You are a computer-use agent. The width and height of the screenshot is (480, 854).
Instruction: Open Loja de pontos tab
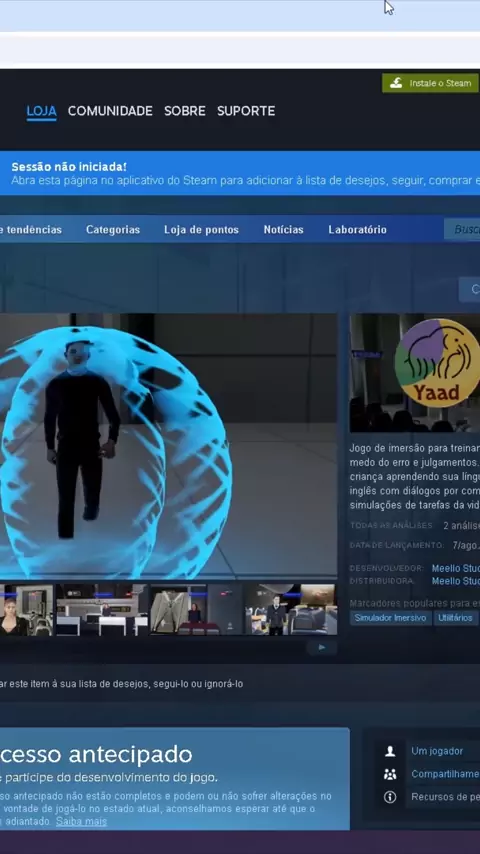201,230
